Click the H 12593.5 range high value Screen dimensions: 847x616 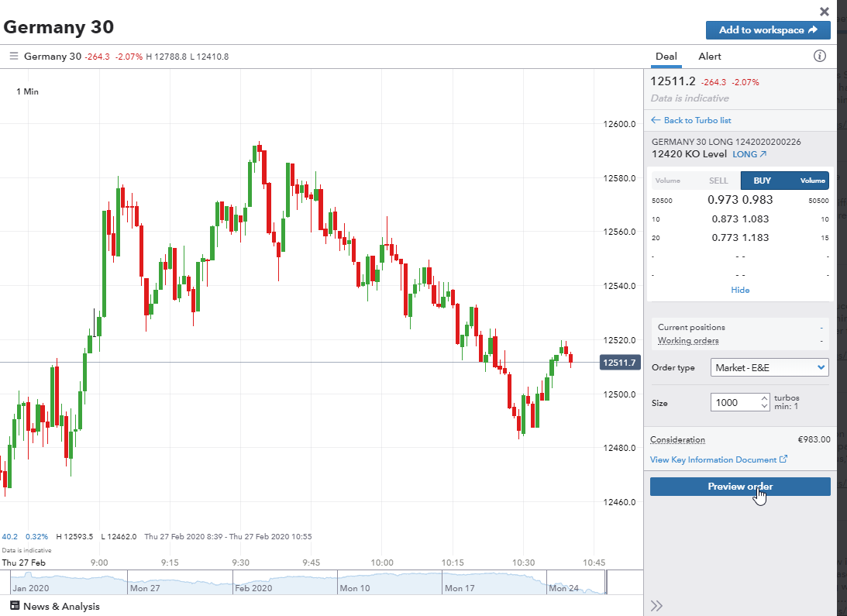pyautogui.click(x=74, y=536)
